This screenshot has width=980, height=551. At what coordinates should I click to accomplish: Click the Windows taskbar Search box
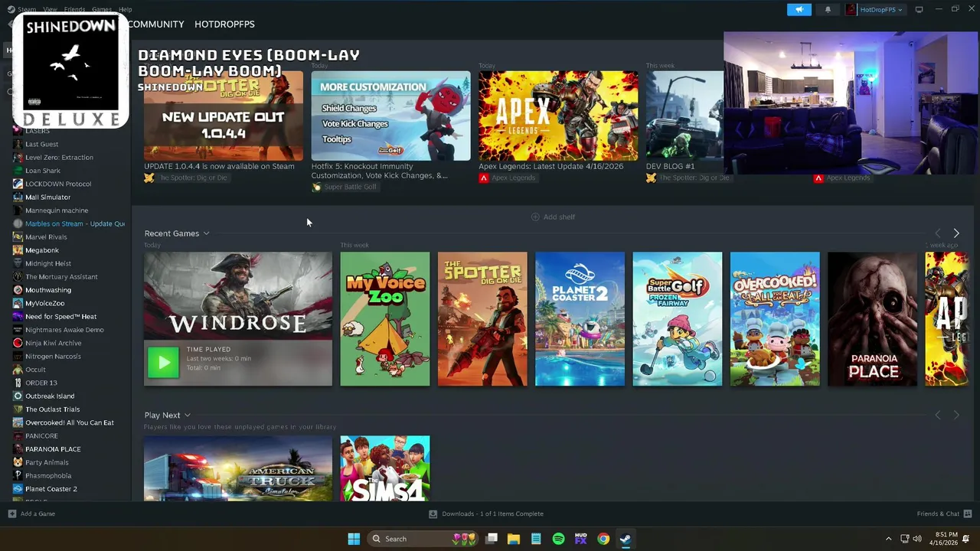coord(423,539)
